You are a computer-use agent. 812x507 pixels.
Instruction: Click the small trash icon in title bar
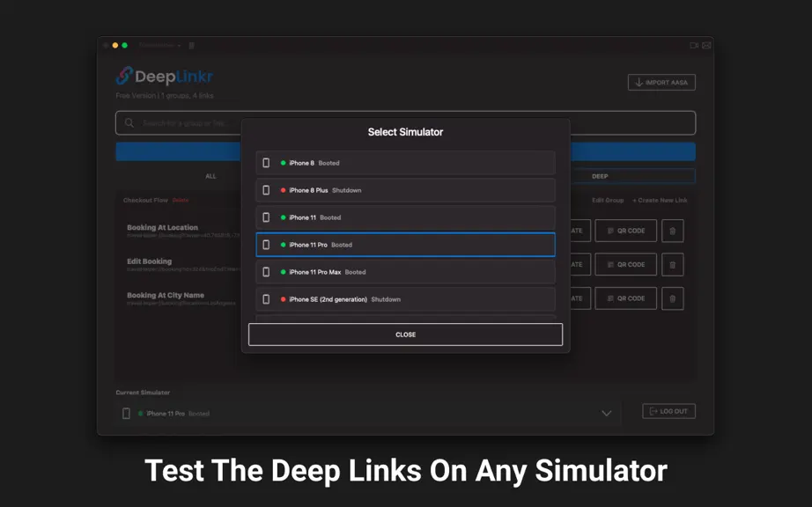[x=192, y=46]
